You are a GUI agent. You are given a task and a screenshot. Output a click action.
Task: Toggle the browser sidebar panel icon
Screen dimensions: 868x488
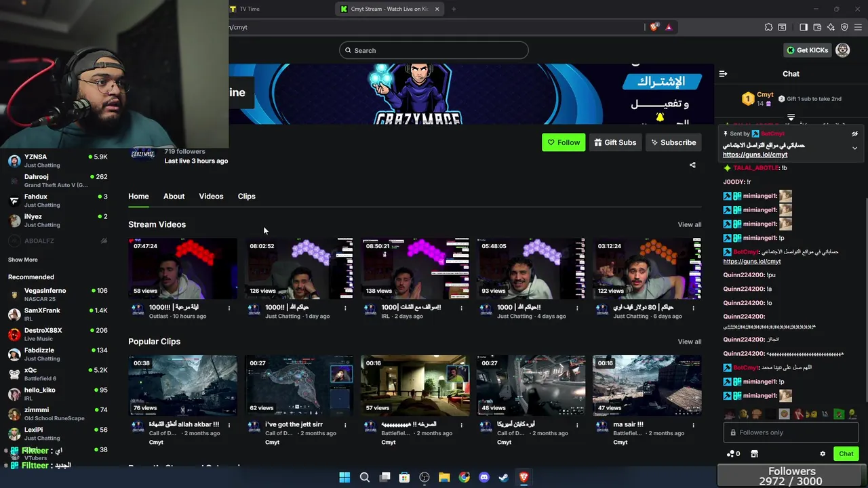point(804,27)
